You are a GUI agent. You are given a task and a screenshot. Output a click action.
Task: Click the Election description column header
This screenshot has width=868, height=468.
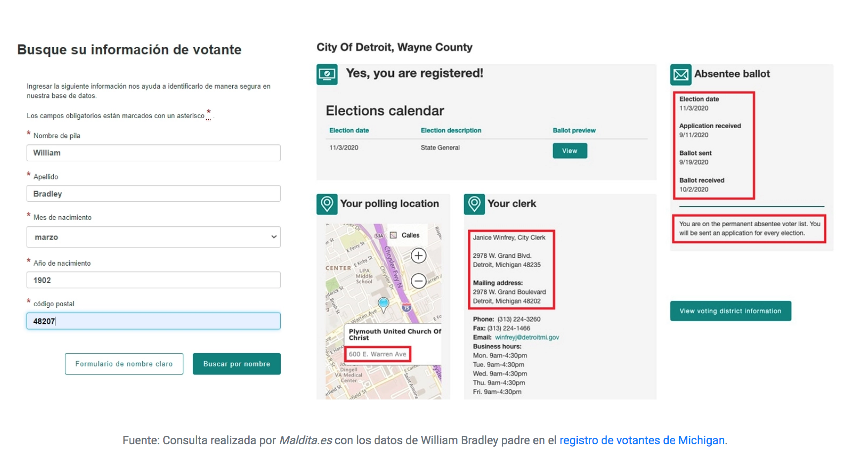[451, 131]
